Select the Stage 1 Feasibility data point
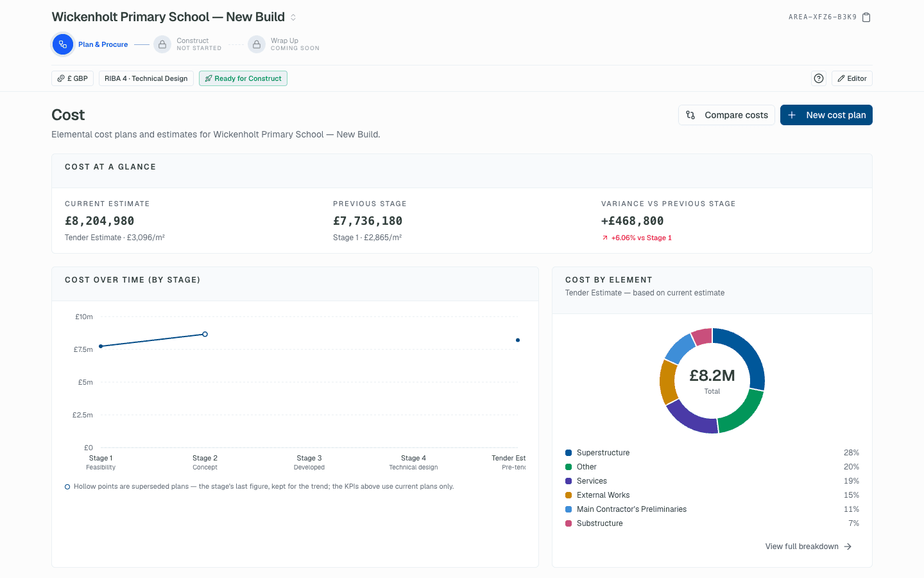924x578 pixels. pyautogui.click(x=101, y=346)
